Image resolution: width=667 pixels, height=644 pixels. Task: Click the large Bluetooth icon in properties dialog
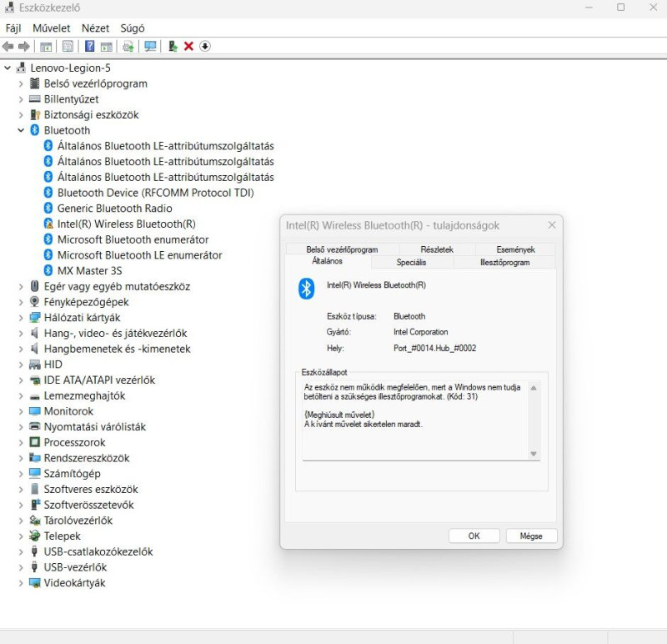pos(306,289)
